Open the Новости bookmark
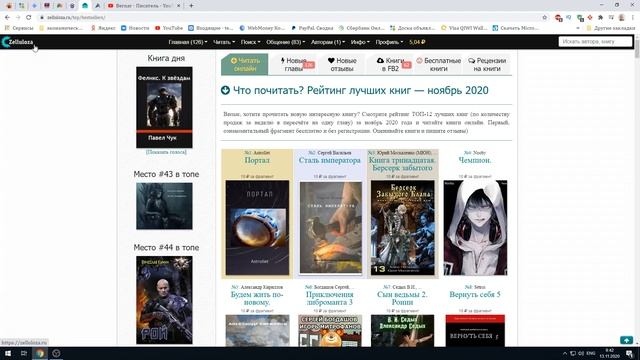 [135, 28]
